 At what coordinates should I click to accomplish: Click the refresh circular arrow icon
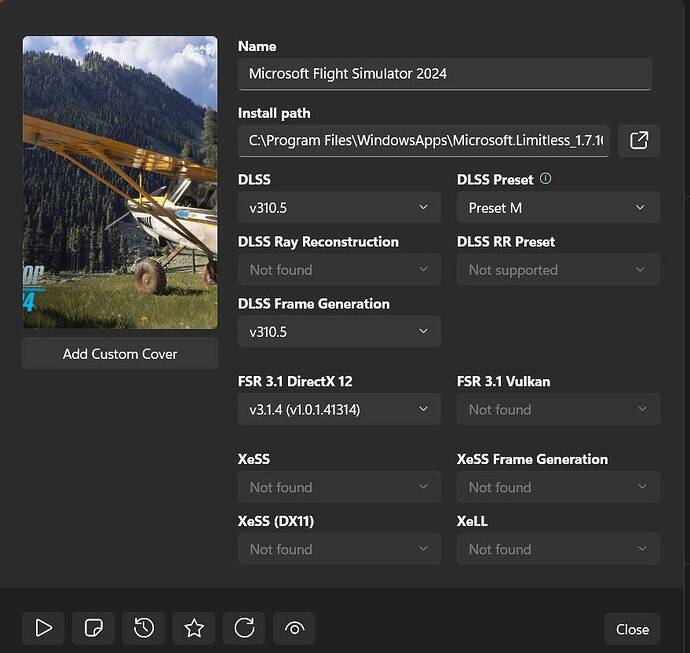click(x=244, y=628)
